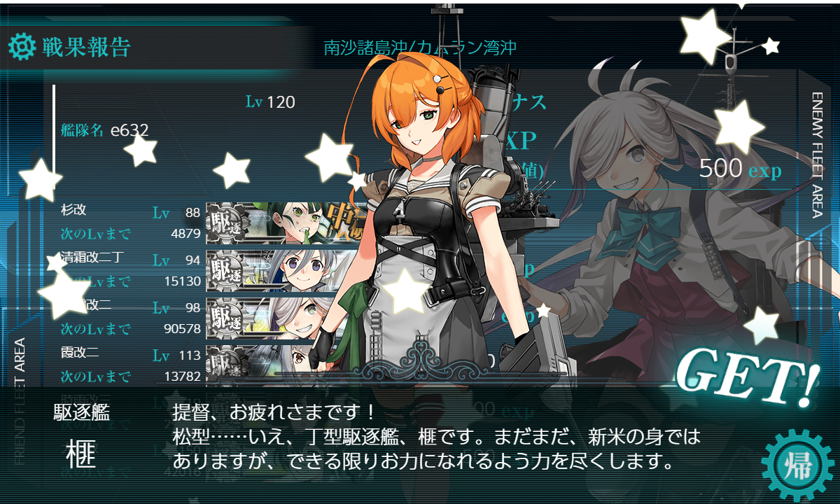Click the gear icon beside 戦果報告

coord(21,46)
